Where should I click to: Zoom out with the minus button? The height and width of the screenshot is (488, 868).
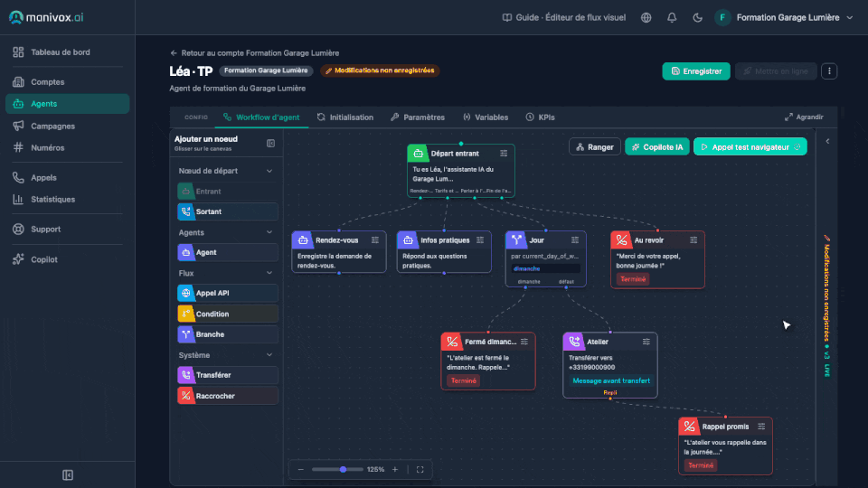point(300,469)
